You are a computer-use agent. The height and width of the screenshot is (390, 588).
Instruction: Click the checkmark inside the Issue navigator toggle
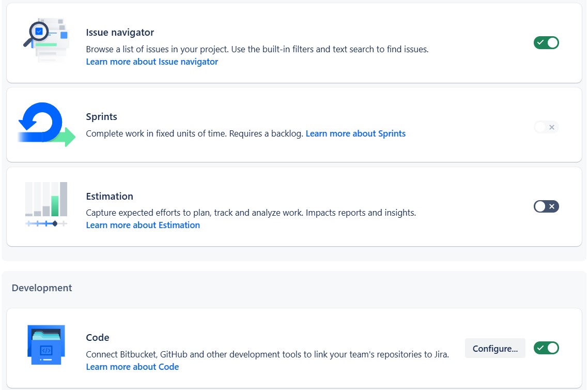(541, 43)
